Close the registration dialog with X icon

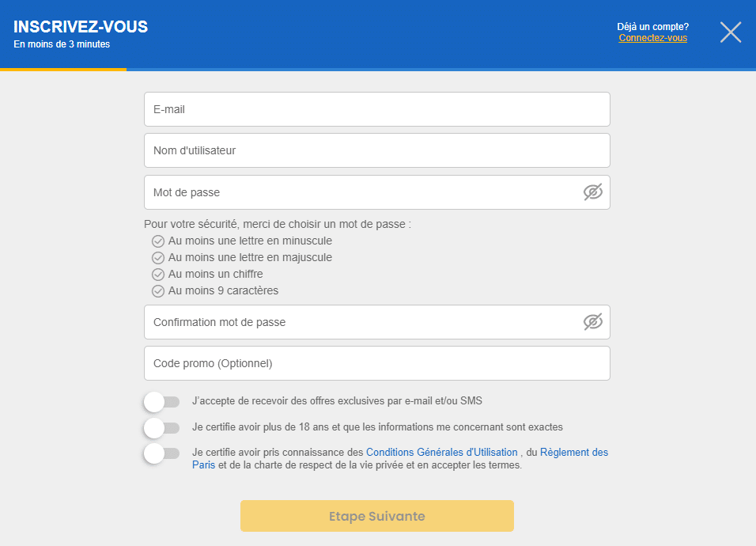click(x=731, y=32)
